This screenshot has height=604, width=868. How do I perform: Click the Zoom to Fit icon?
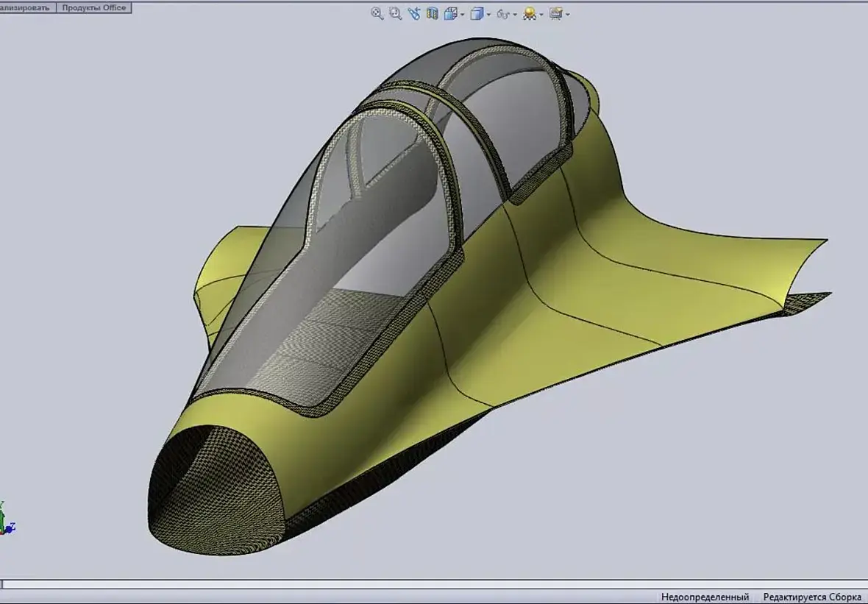[377, 14]
